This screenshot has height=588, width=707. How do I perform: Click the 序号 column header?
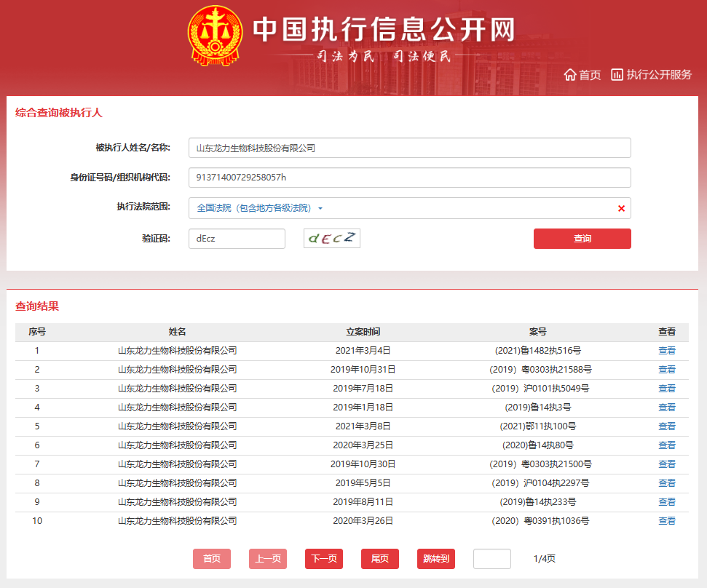pos(37,332)
